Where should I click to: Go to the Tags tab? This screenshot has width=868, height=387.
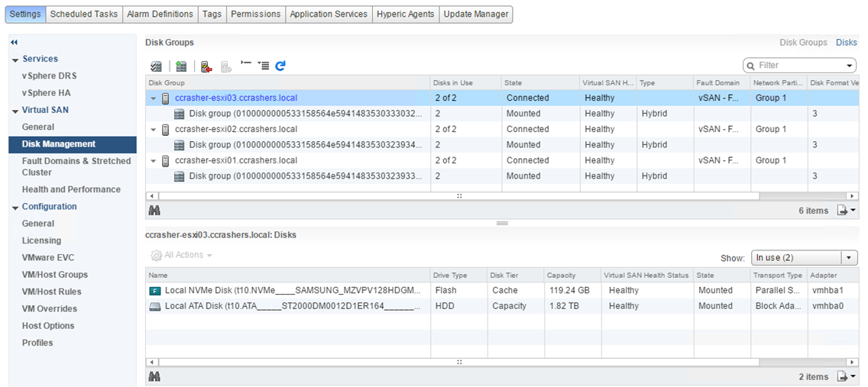212,15
